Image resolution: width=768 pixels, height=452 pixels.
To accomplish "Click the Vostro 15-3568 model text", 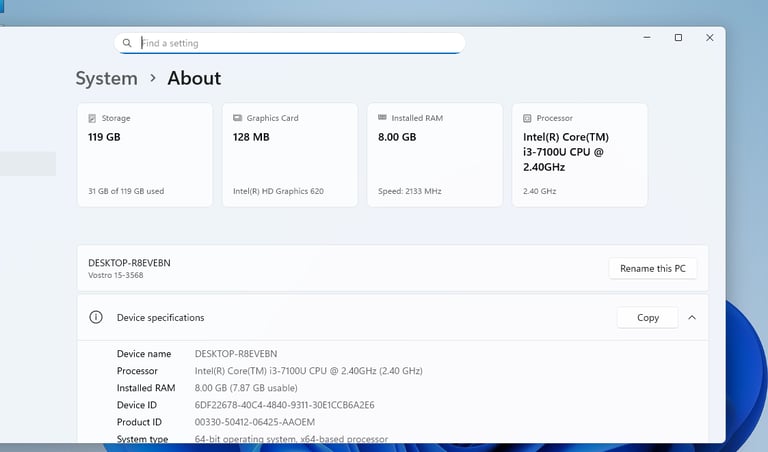I will tap(116, 275).
